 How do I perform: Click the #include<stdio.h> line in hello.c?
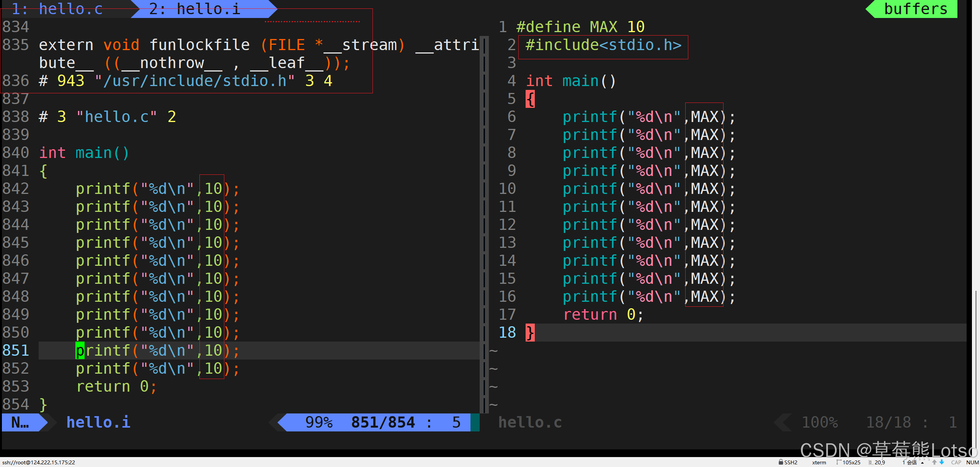(603, 45)
